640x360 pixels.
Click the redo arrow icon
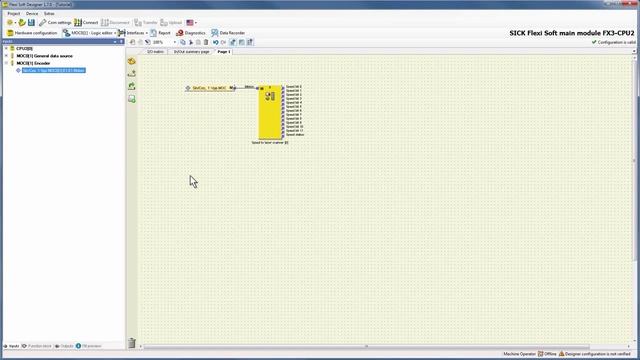coord(223,42)
